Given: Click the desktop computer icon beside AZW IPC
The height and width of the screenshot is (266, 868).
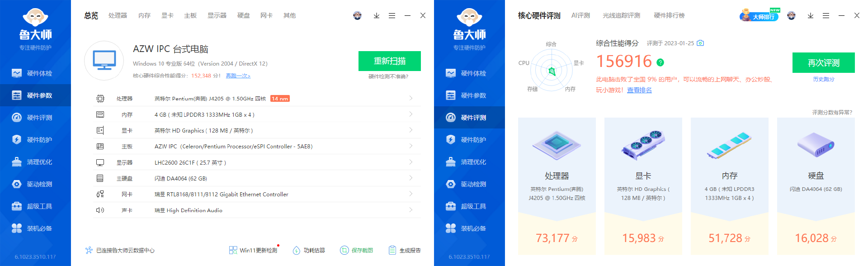Looking at the screenshot, I should pyautogui.click(x=104, y=61).
